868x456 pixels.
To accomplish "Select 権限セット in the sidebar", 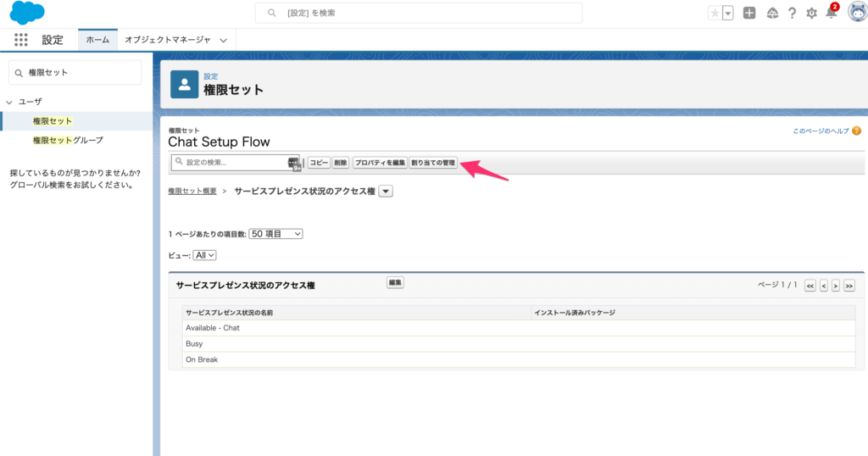I will (x=52, y=120).
